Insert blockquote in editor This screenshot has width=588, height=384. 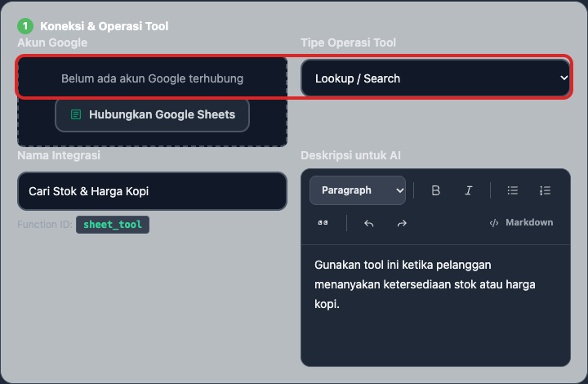pyautogui.click(x=323, y=223)
